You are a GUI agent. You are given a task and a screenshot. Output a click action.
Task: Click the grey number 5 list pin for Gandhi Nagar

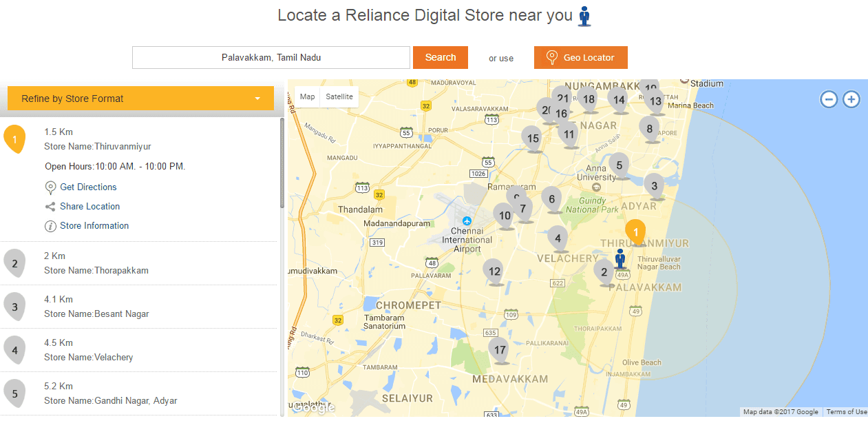[14, 393]
